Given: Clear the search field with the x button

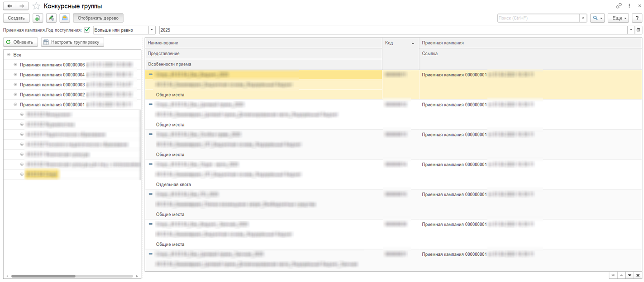Looking at the screenshot, I should [583, 18].
